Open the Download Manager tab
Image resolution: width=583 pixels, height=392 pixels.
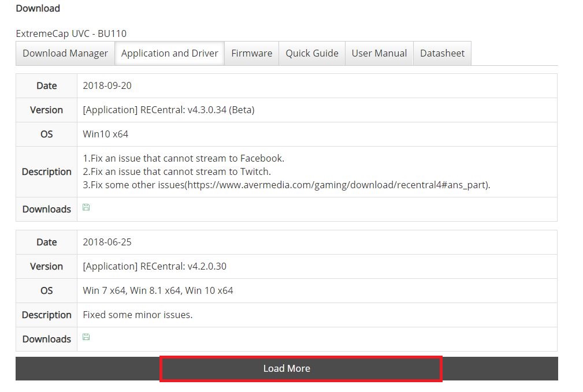coord(65,53)
